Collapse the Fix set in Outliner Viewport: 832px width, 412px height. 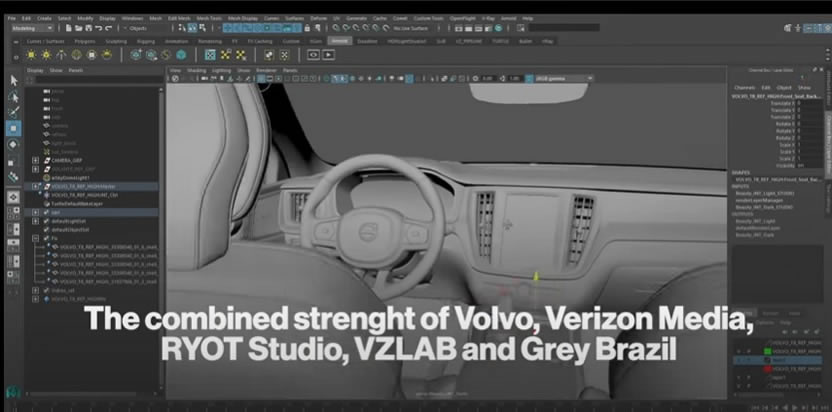35,238
